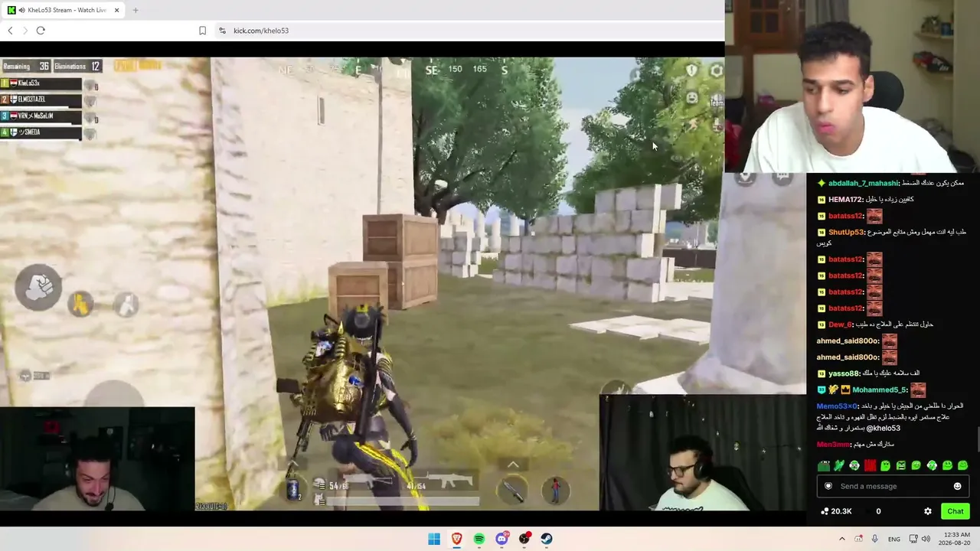Open the 20.3K channel points balance
The image size is (980, 551).
click(836, 511)
